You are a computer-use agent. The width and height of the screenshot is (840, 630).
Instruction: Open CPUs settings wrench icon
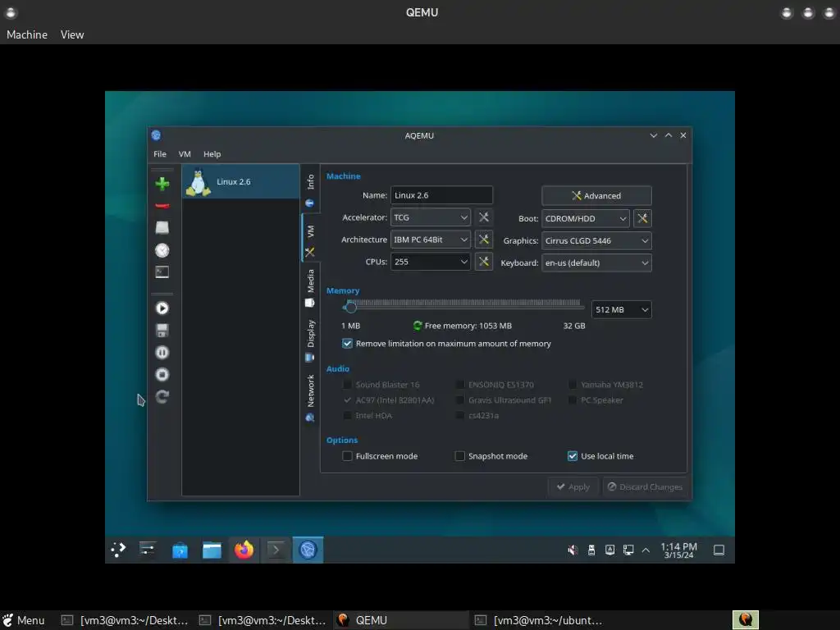click(484, 262)
